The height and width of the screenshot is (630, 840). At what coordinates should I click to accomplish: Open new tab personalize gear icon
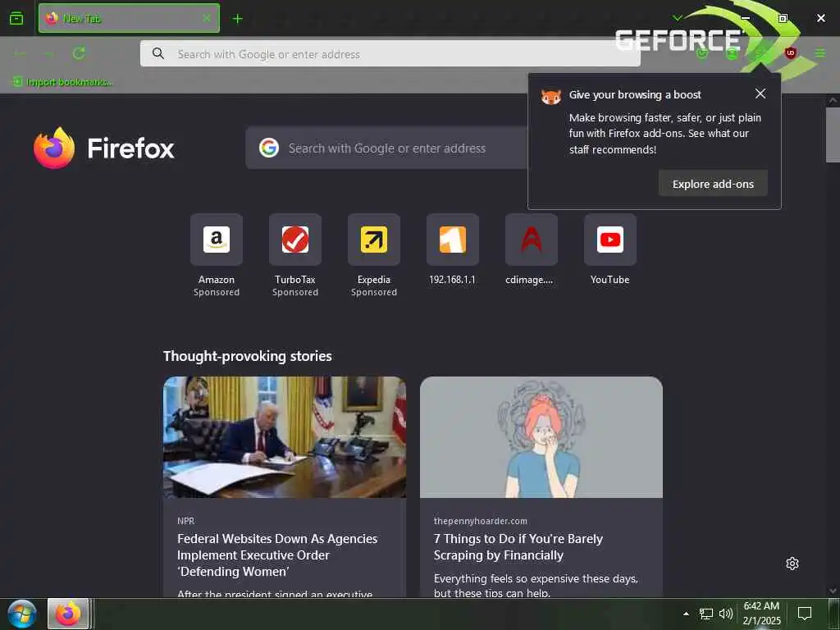click(x=792, y=564)
